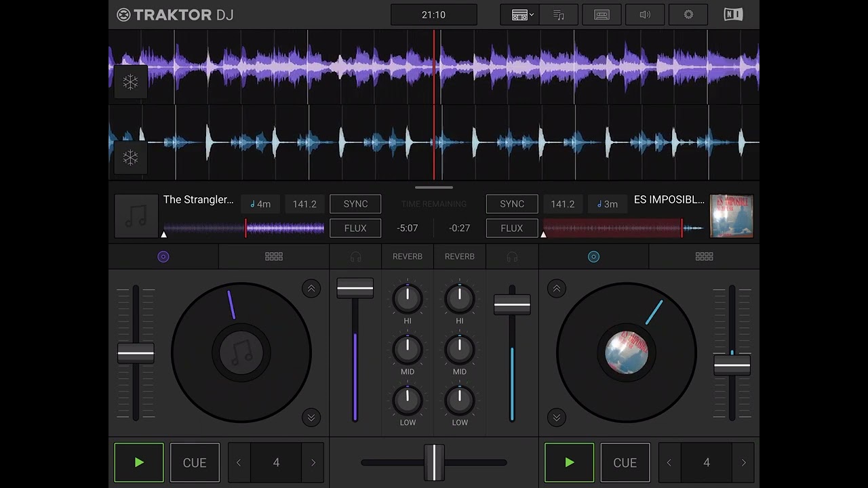Click the crossfader handle
Viewport: 868px width, 488px height.
point(434,462)
